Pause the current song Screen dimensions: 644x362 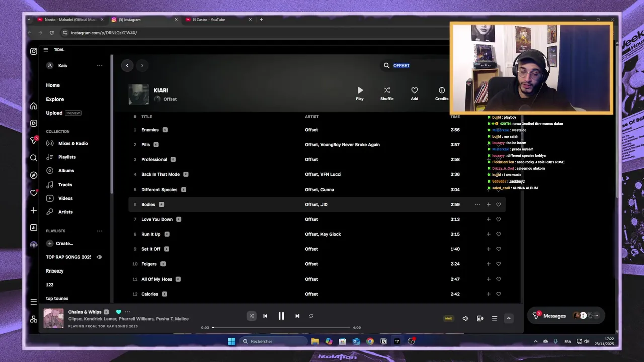(281, 316)
